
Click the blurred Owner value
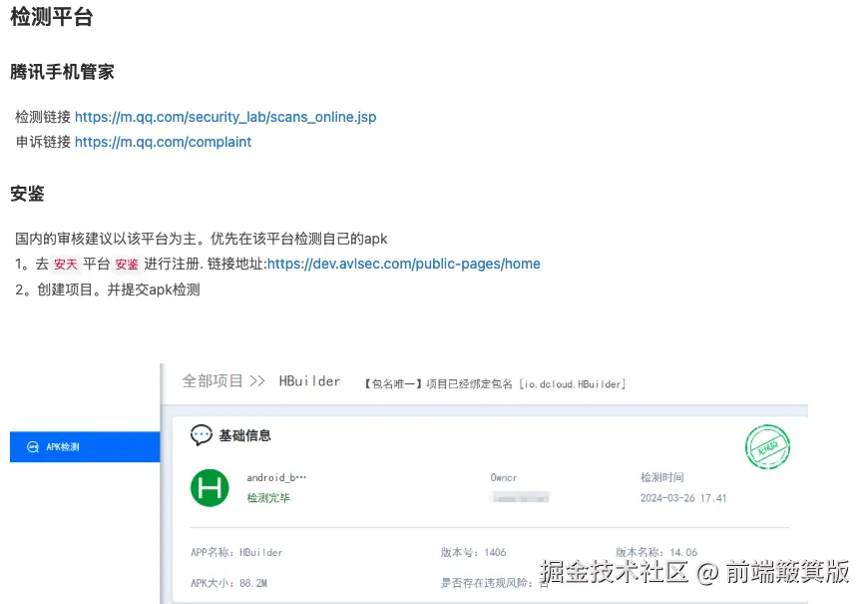[521, 497]
